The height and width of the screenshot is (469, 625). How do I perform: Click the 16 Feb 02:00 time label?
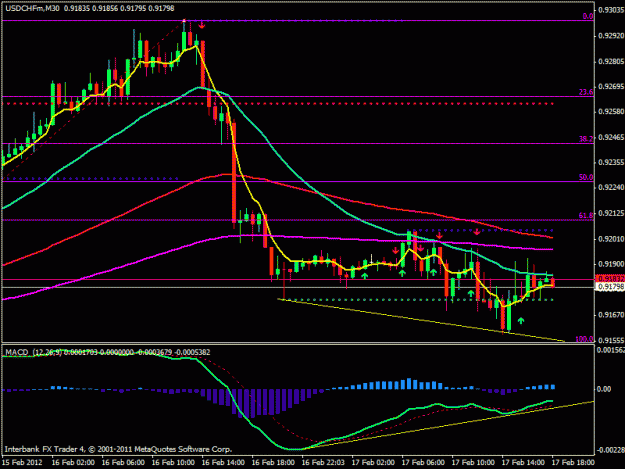[73, 463]
